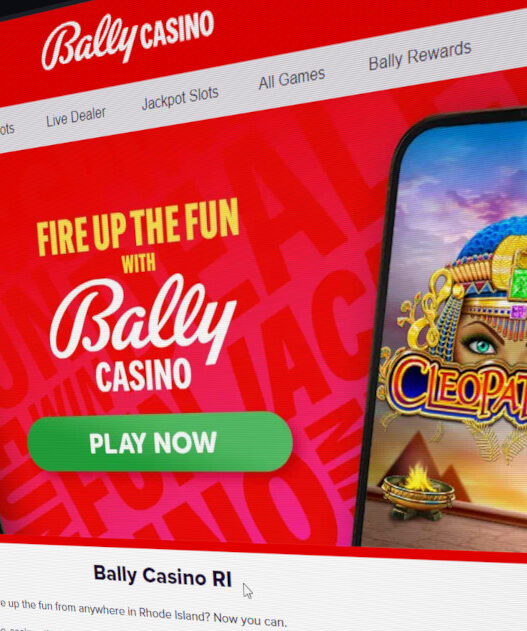The height and width of the screenshot is (631, 527).
Task: Click the flaming fire bowl graphic
Action: point(418,491)
